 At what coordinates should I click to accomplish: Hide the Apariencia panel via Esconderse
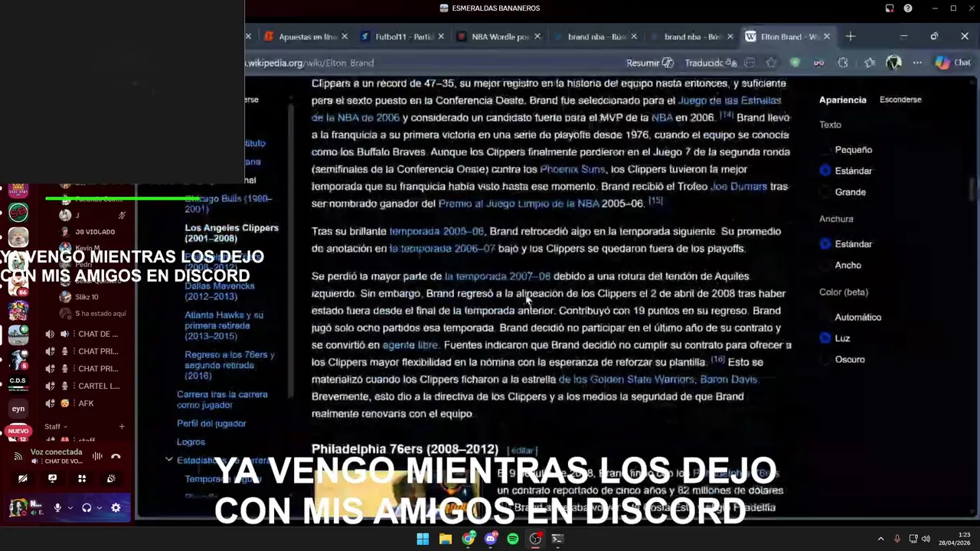(x=900, y=99)
